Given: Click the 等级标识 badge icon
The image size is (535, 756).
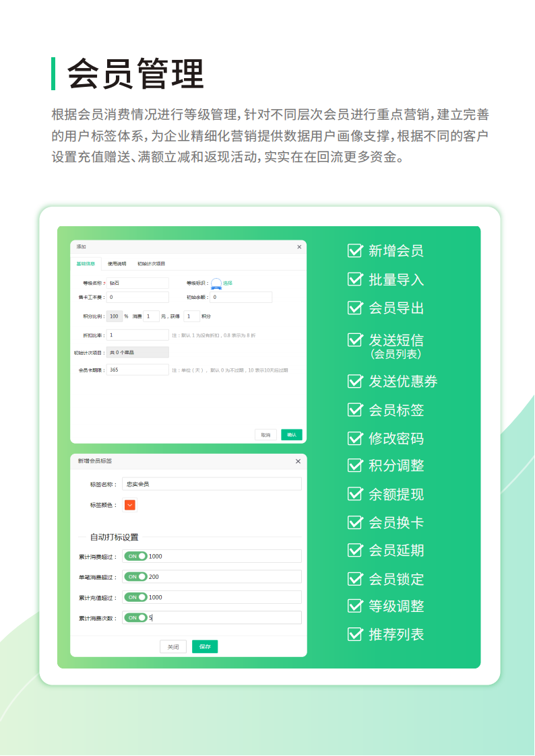Looking at the screenshot, I should [x=216, y=283].
